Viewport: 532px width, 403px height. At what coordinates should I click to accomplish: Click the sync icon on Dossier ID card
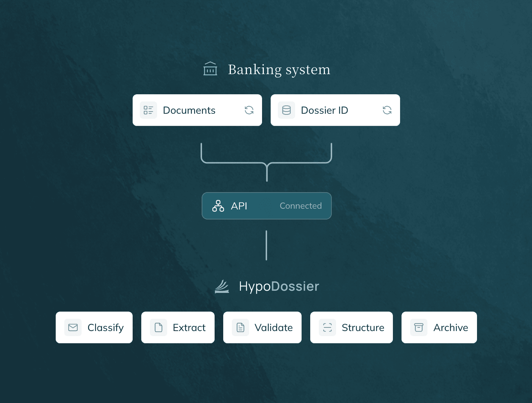(x=387, y=110)
